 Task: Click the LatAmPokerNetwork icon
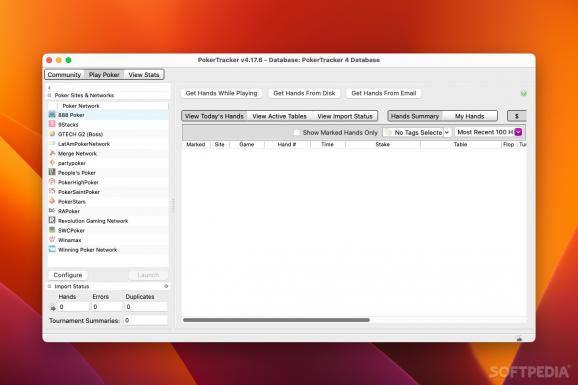coord(52,143)
